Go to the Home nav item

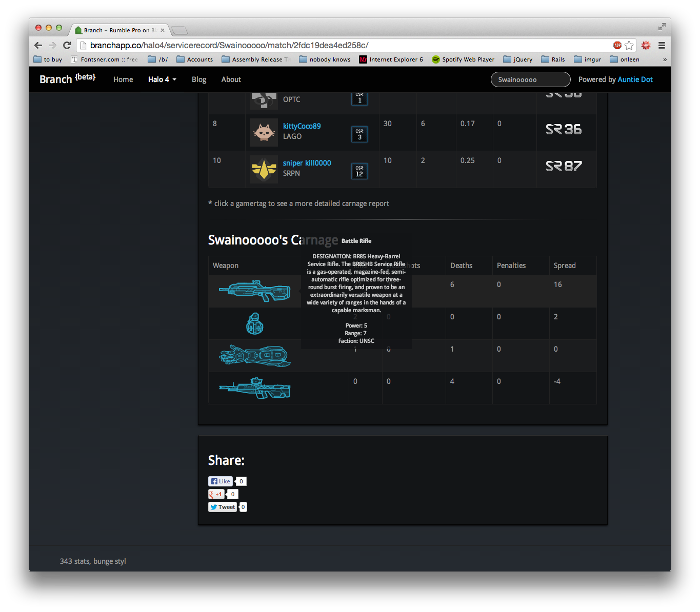123,79
